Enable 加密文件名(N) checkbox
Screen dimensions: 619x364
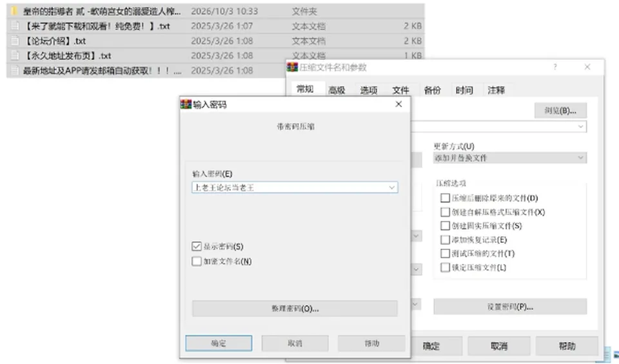[x=197, y=261]
